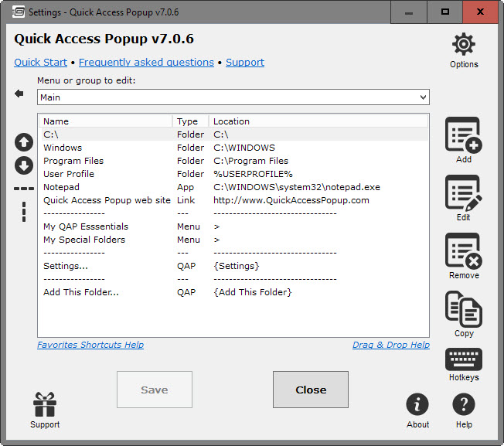Select the User Profile favorite row

click(233, 174)
